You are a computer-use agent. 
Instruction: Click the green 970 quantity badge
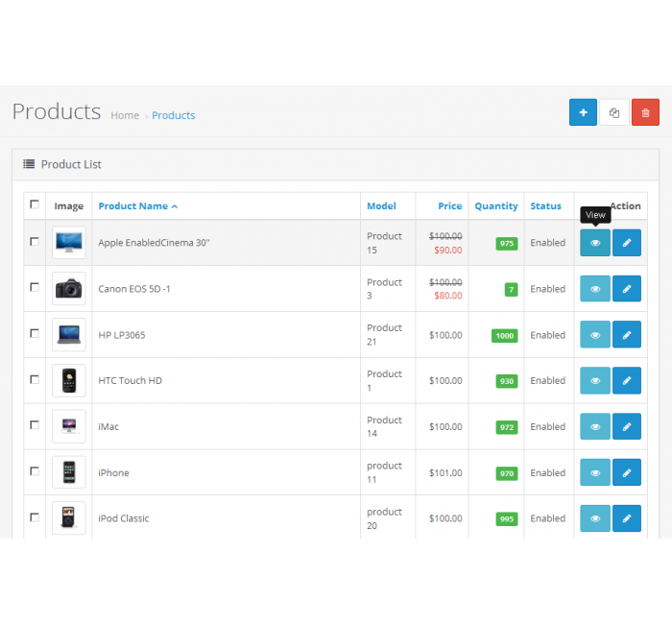pyautogui.click(x=507, y=473)
